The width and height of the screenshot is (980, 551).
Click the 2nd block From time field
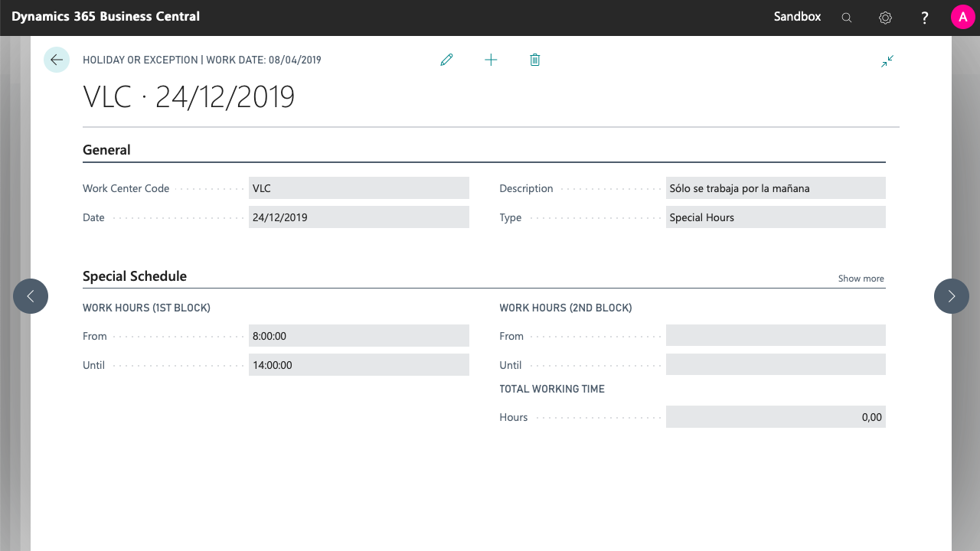(x=775, y=336)
